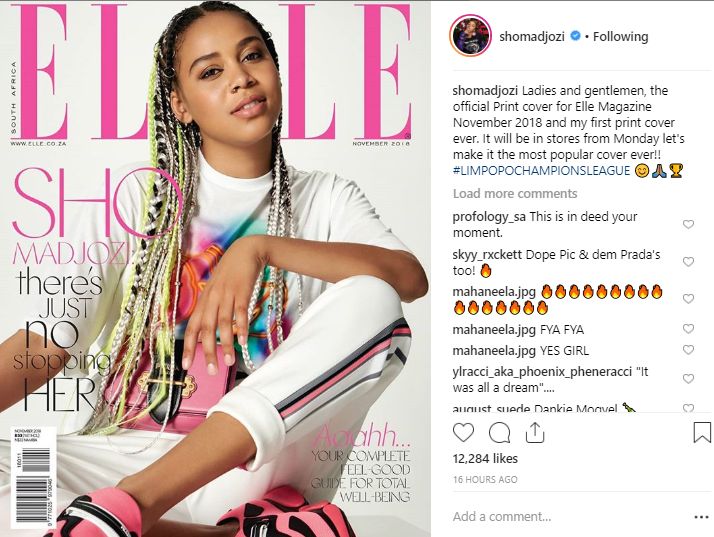Share the post via the share icon
This screenshot has height=537, width=714.
[535, 433]
